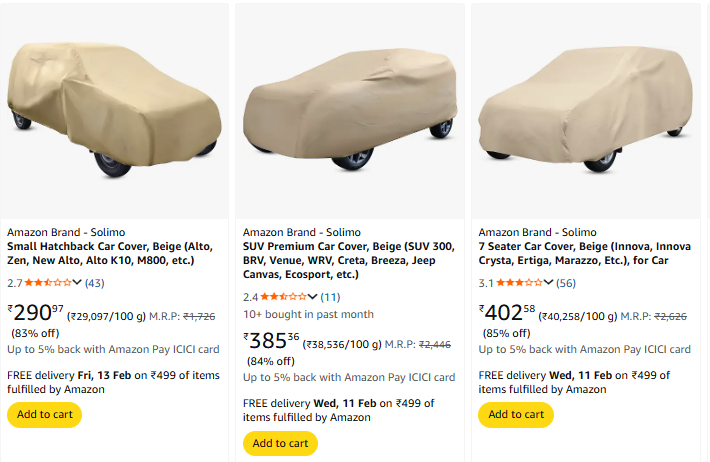Click the ₹290.97 price of the hatchback cover

(35, 313)
